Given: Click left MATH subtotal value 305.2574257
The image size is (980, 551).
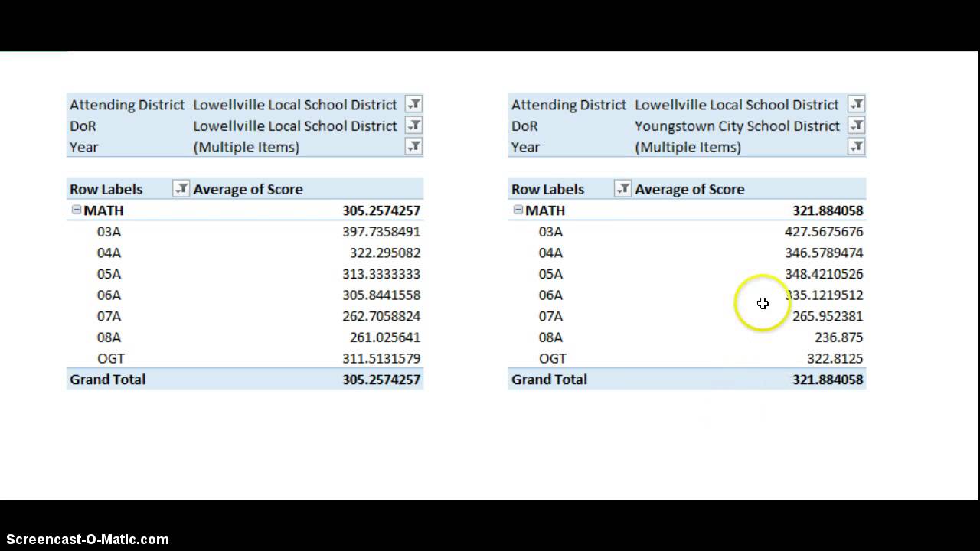Looking at the screenshot, I should (381, 210).
